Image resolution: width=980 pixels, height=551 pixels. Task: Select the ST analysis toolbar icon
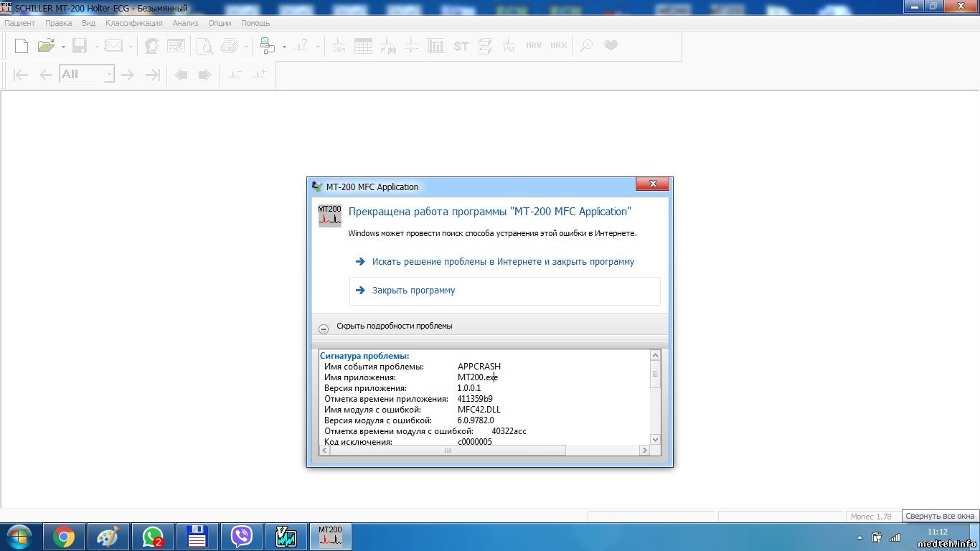(x=461, y=46)
